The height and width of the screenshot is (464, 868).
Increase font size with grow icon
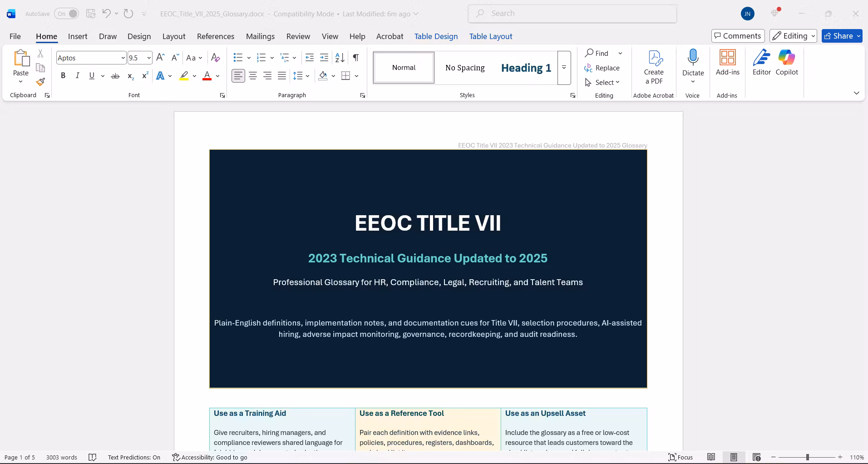coord(160,58)
